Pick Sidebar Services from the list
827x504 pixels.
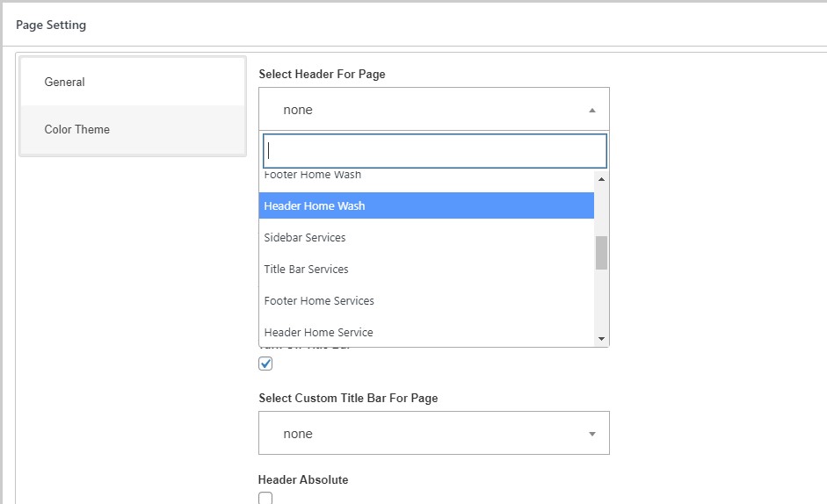point(305,237)
